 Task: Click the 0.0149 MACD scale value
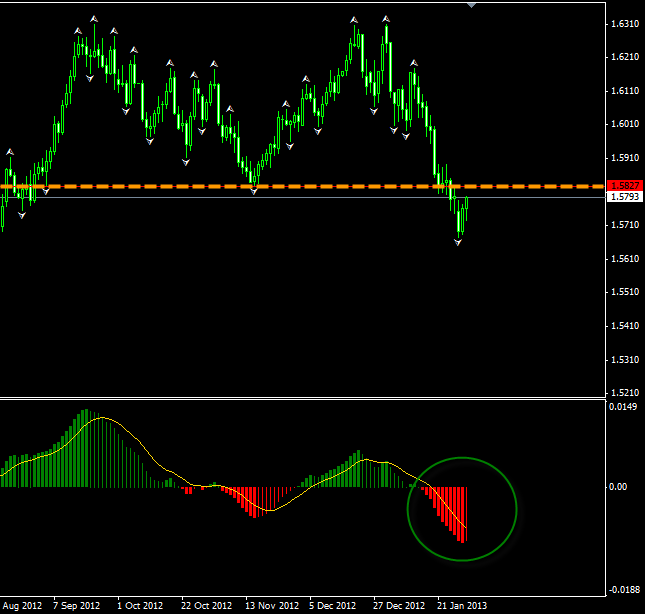click(x=623, y=407)
